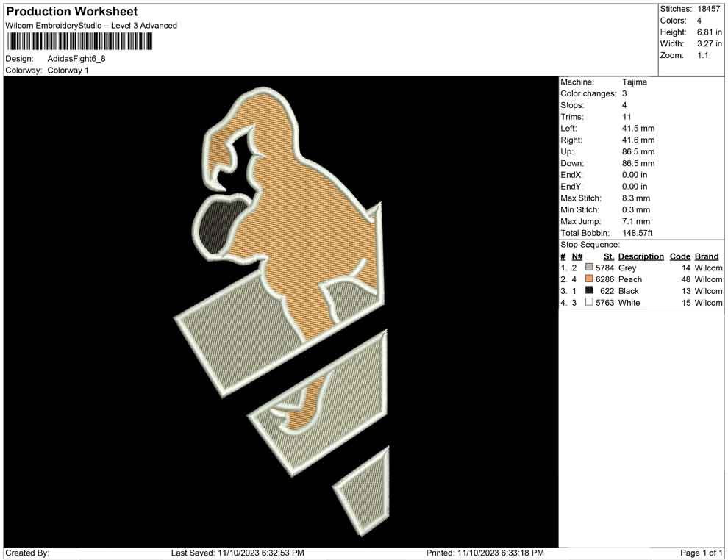
Task: Click stitch count '5784' in Grey row
Action: coord(605,268)
